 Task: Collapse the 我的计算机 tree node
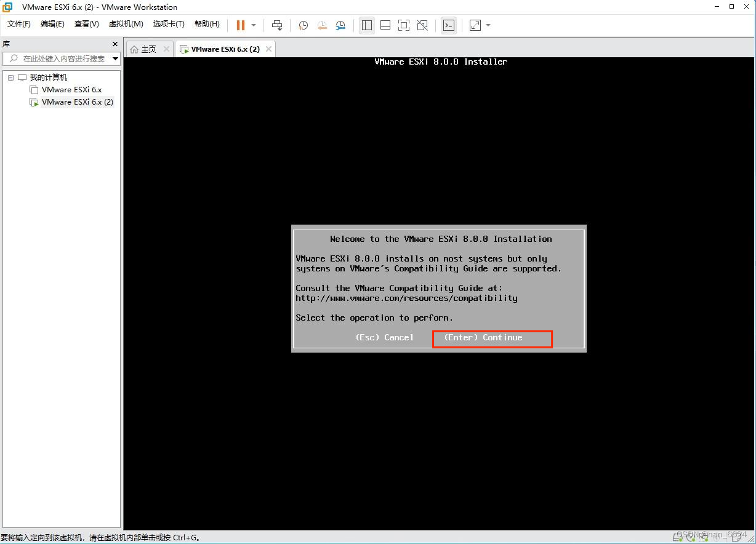click(x=10, y=78)
